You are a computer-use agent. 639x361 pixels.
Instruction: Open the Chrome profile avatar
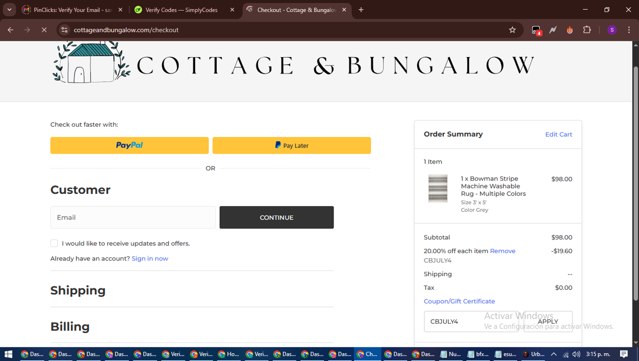coord(612,30)
